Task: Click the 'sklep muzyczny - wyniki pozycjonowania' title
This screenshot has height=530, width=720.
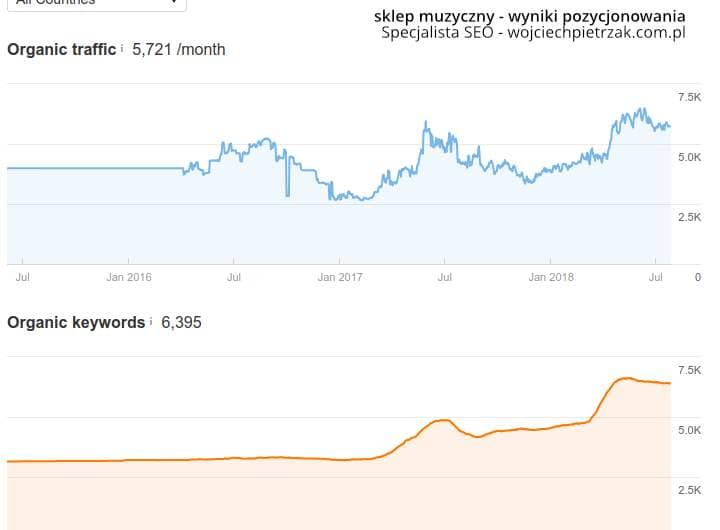Action: (529, 16)
